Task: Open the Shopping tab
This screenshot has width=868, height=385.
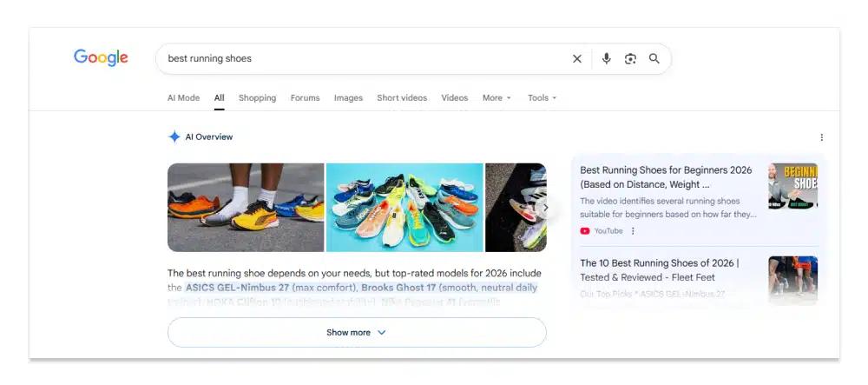Action: [x=258, y=98]
